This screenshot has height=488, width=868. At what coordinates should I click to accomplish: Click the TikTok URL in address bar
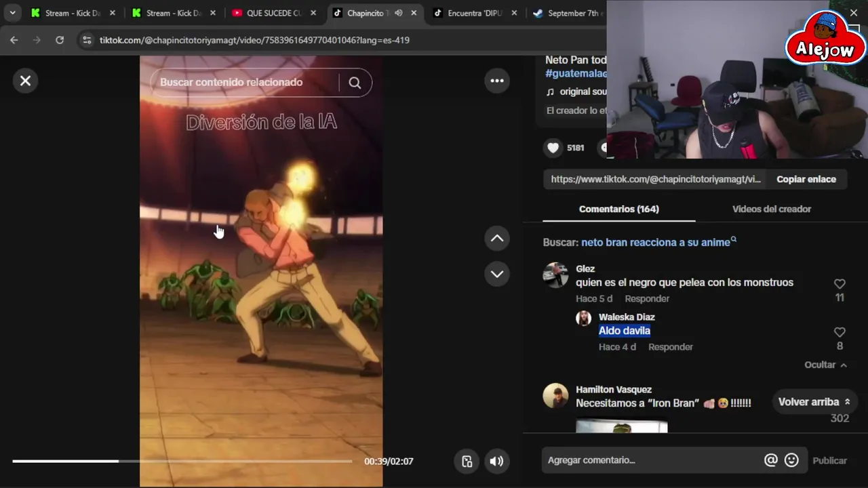[254, 40]
